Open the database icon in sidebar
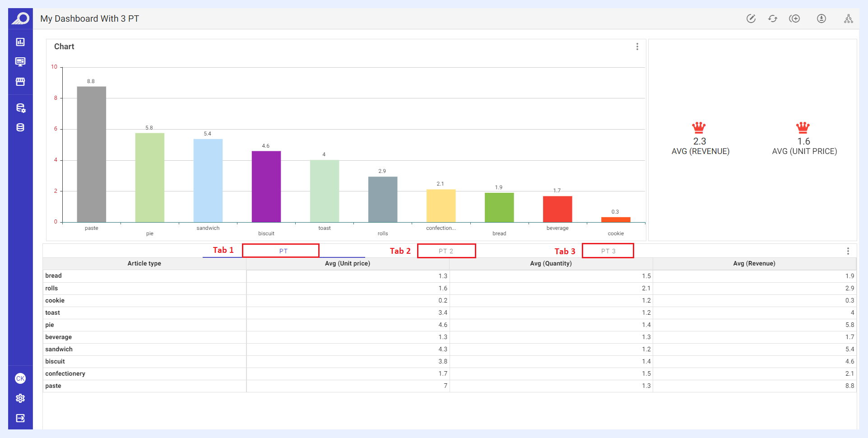This screenshot has width=868, height=438. click(20, 127)
